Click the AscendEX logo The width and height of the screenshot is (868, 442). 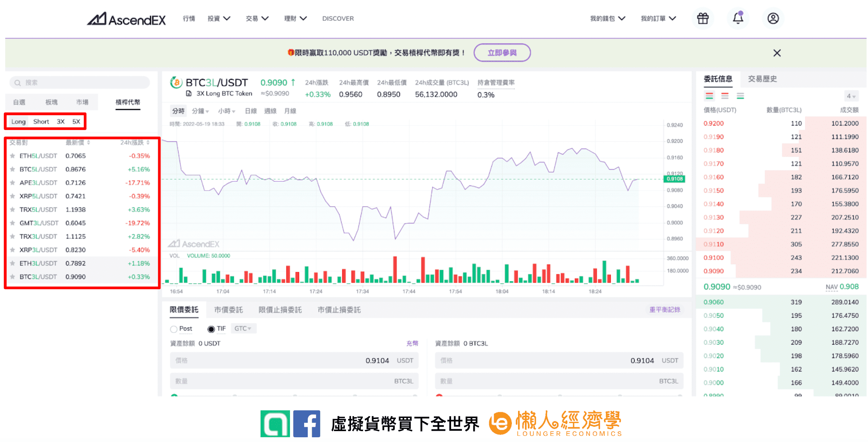pos(126,19)
